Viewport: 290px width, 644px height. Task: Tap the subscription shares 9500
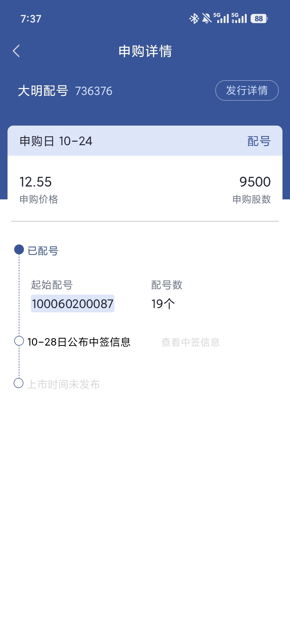point(255,182)
